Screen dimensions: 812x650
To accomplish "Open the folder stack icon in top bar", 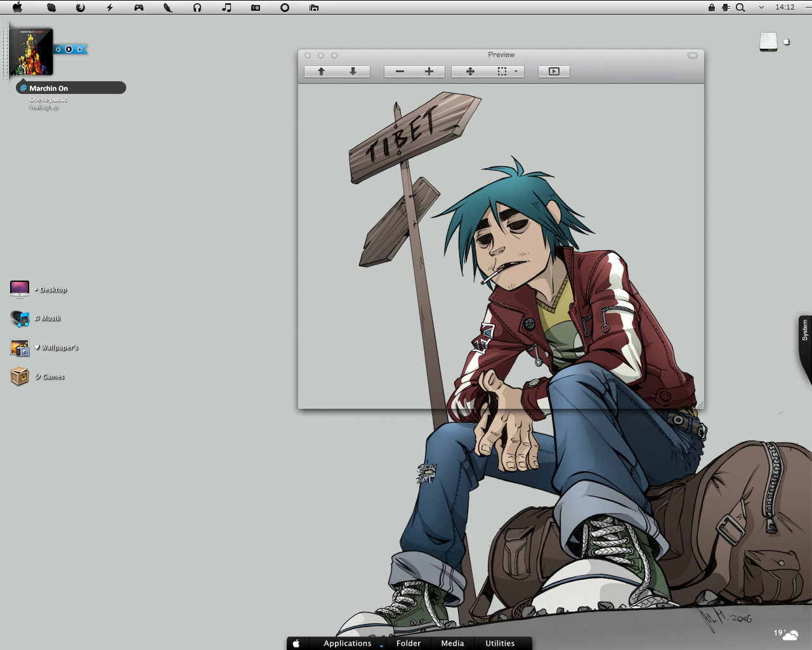I will 314,8.
